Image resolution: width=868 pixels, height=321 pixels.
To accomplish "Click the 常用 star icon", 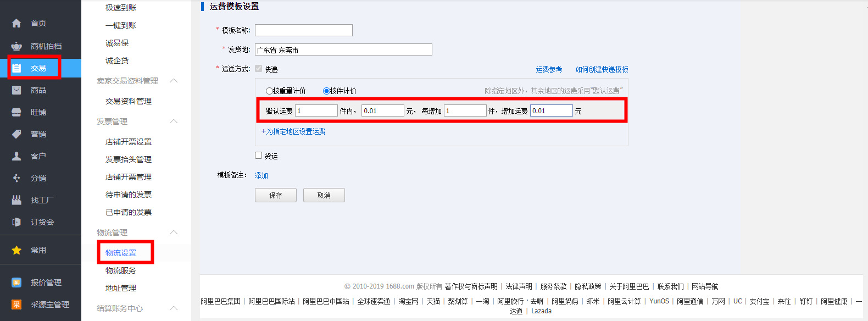I will pyautogui.click(x=16, y=250).
